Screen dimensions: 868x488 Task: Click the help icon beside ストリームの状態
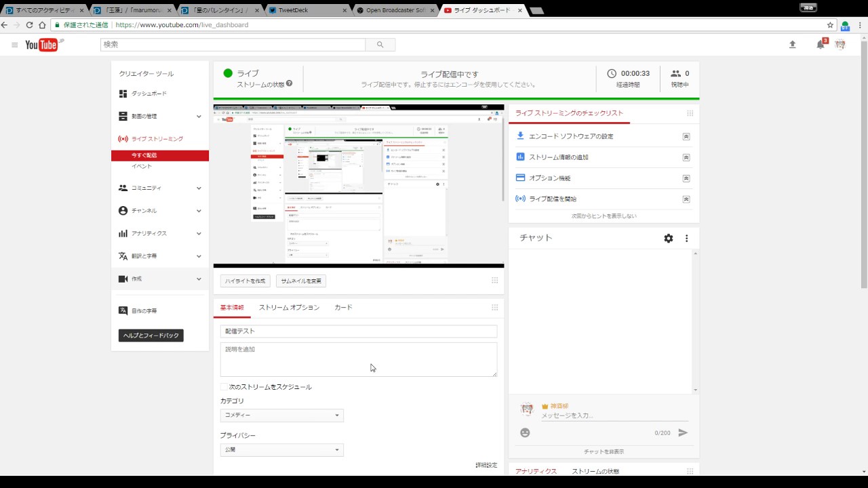tap(289, 83)
